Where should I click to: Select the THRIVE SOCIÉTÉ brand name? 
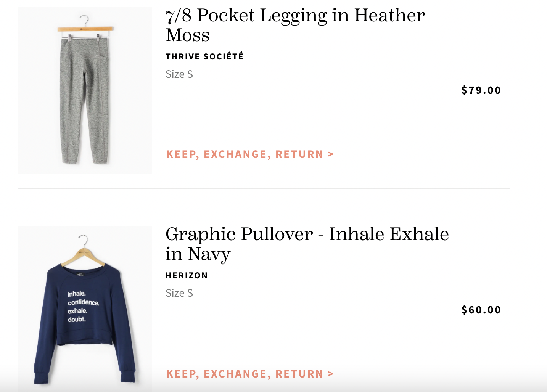(205, 56)
